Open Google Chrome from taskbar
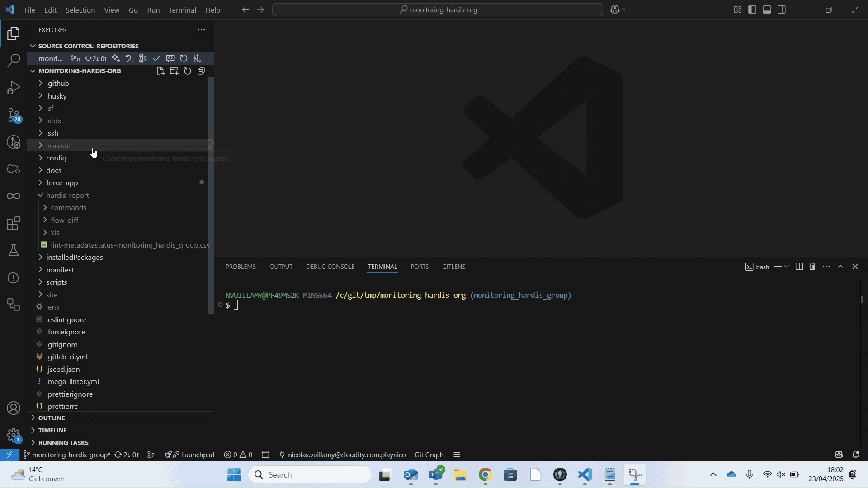This screenshot has height=488, width=868. coord(485,474)
